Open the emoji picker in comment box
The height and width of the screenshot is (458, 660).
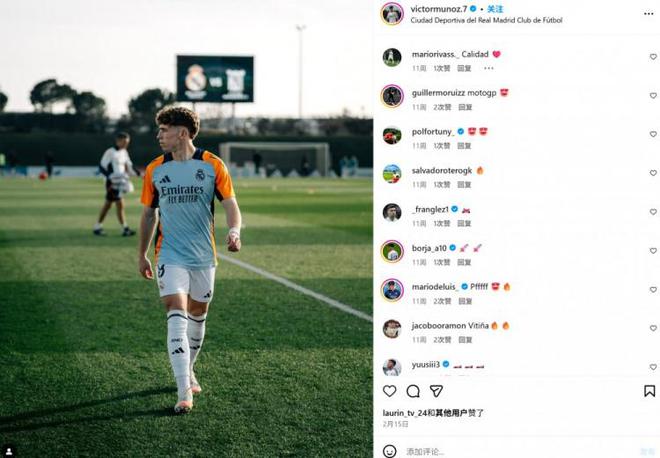(x=390, y=452)
